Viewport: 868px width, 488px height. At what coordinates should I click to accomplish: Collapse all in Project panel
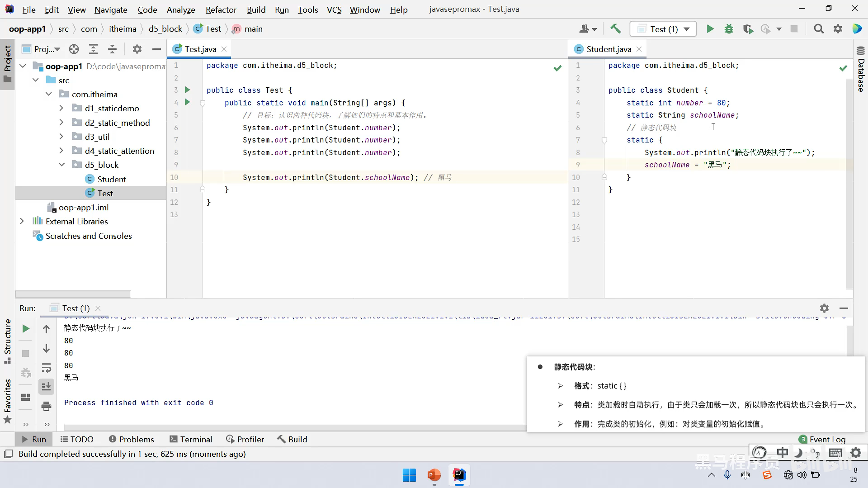(112, 49)
